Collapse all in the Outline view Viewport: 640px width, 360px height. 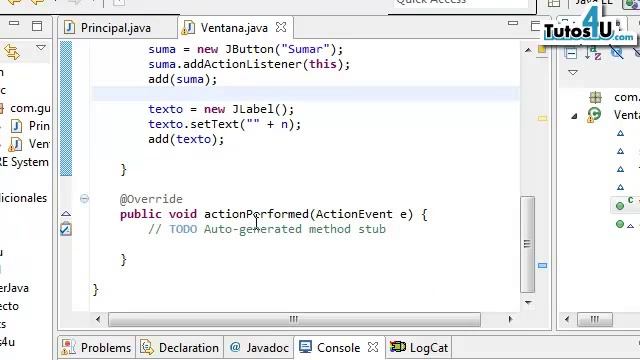(571, 53)
